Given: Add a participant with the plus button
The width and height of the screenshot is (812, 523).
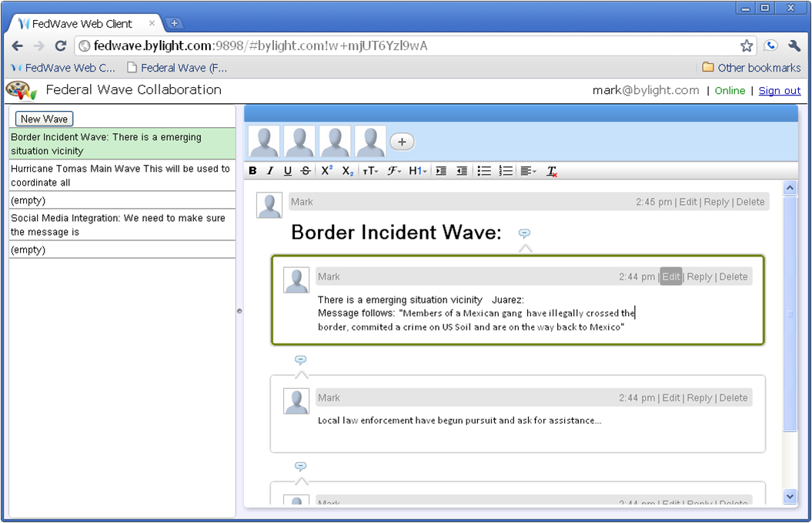Looking at the screenshot, I should (x=402, y=142).
